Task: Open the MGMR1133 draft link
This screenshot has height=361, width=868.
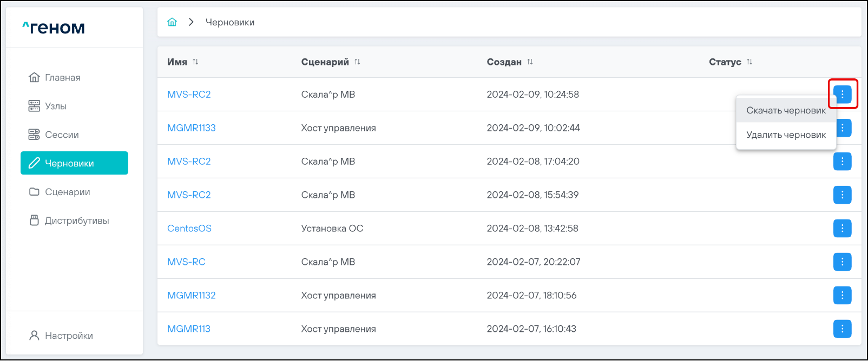Action: point(192,128)
